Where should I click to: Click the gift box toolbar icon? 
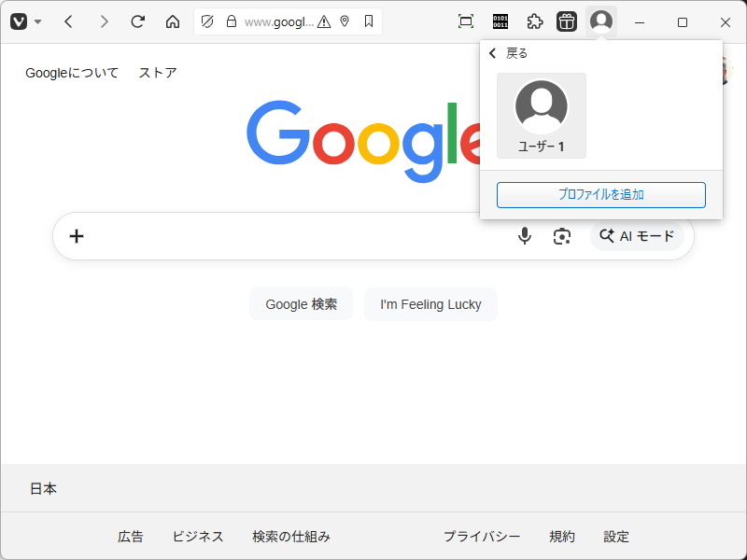pyautogui.click(x=567, y=21)
